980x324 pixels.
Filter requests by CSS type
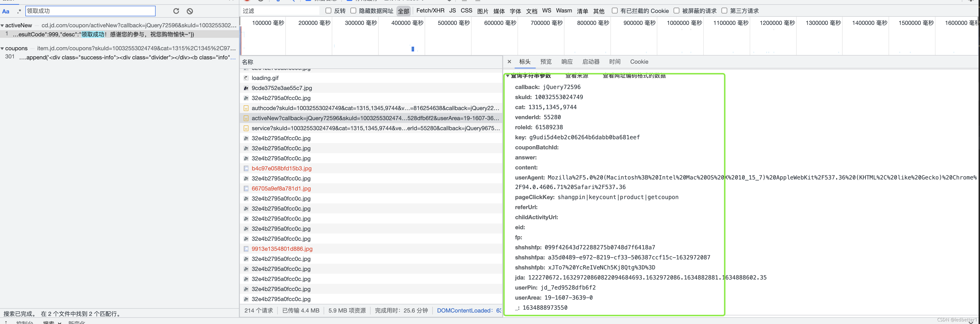click(466, 11)
